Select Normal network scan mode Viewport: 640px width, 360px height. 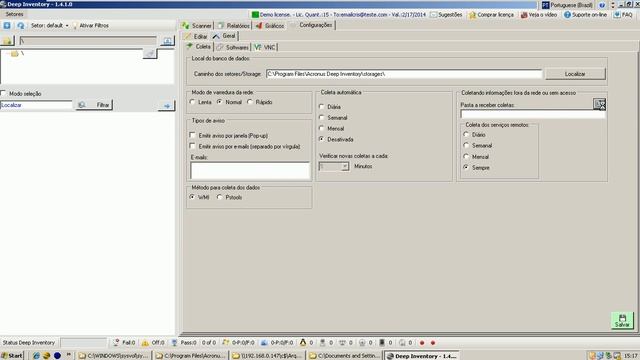(x=220, y=102)
